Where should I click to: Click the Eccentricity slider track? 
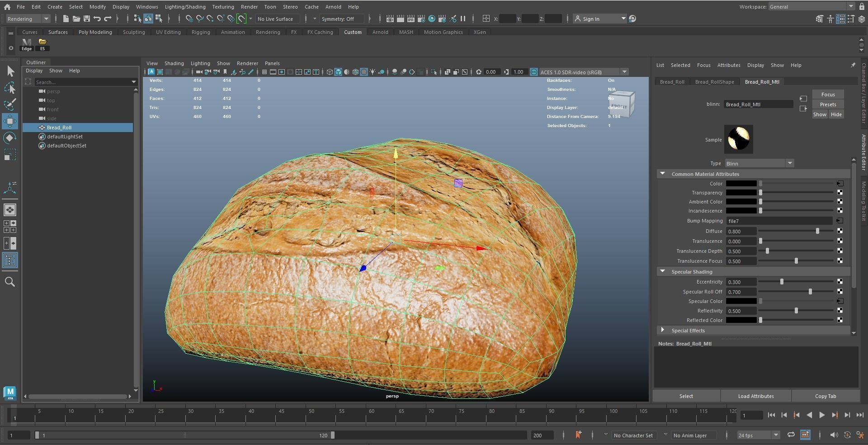796,282
